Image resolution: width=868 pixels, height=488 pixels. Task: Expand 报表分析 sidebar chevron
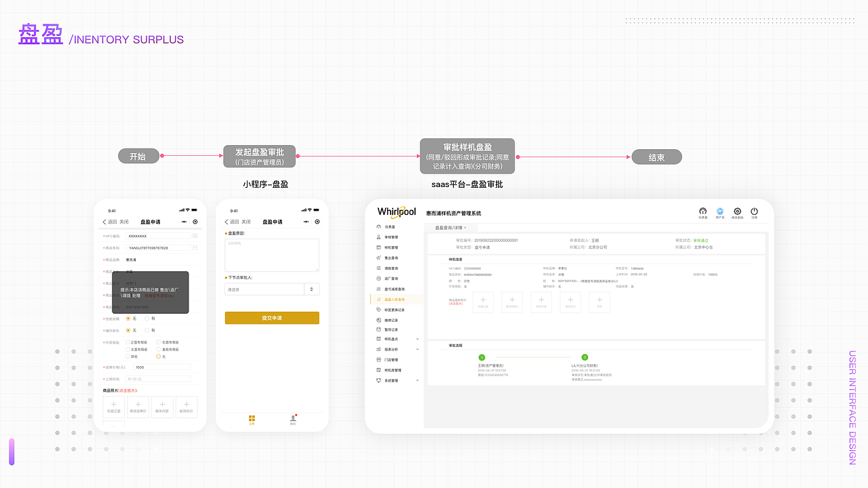tap(417, 349)
